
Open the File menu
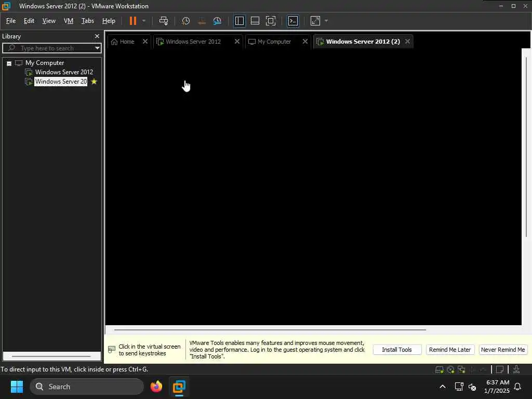point(11,21)
